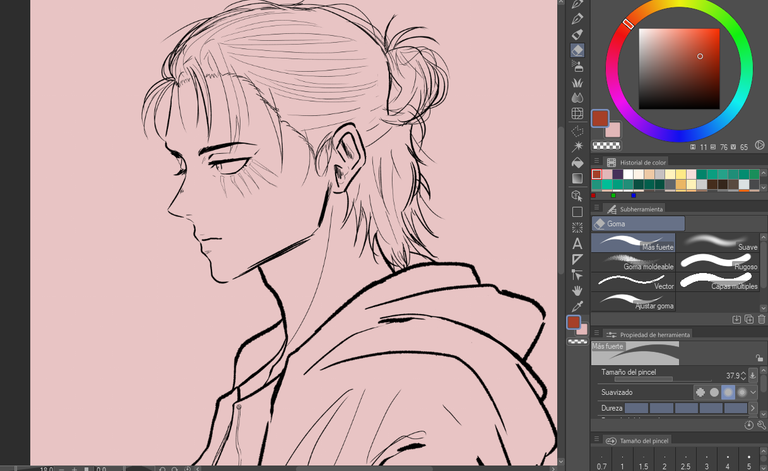
Task: Select the Lasso selection tool
Action: pos(577,131)
